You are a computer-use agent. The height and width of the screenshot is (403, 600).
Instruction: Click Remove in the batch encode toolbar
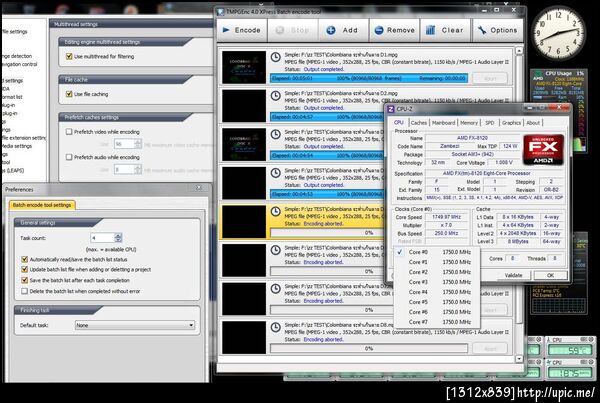(x=395, y=30)
